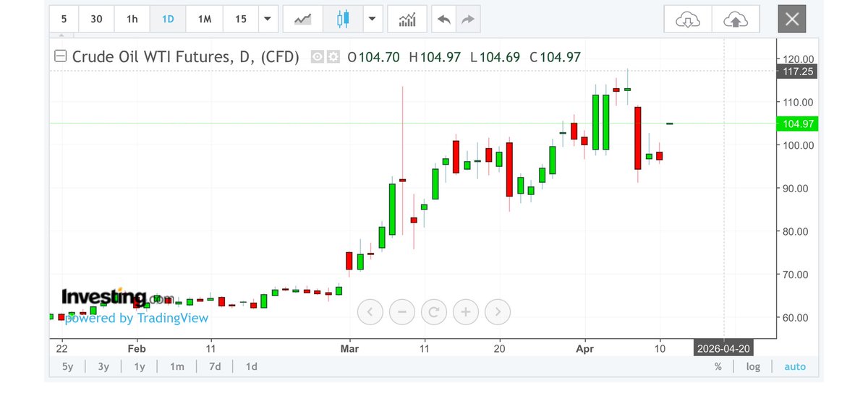This screenshot has width=868, height=401.
Task: Toggle log scale
Action: coord(754,366)
